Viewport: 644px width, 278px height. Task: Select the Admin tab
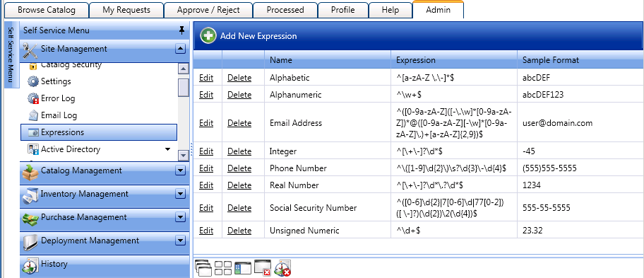(x=439, y=10)
